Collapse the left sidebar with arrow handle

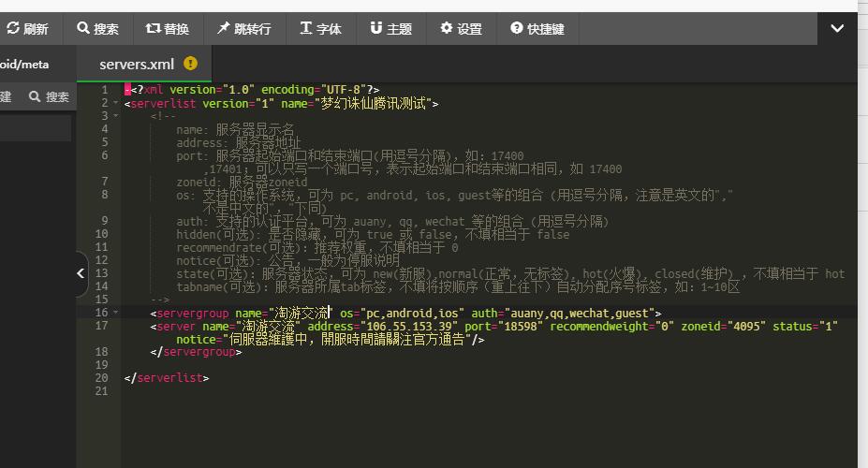[x=81, y=273]
